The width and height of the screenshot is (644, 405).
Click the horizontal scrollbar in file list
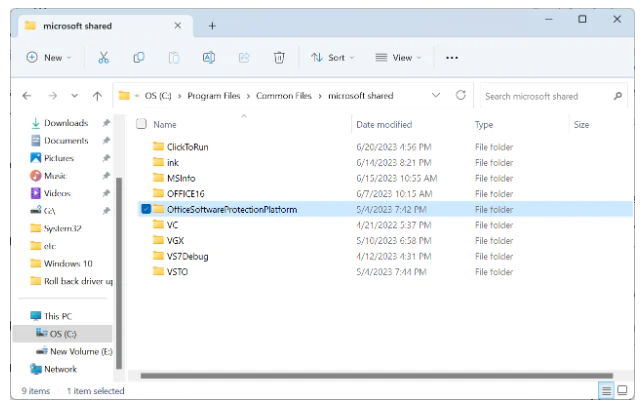pos(377,375)
